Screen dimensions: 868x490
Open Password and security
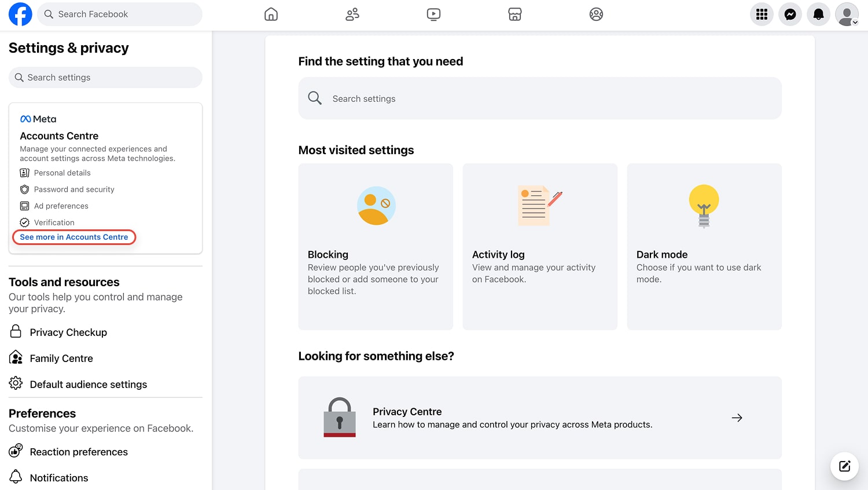(74, 189)
